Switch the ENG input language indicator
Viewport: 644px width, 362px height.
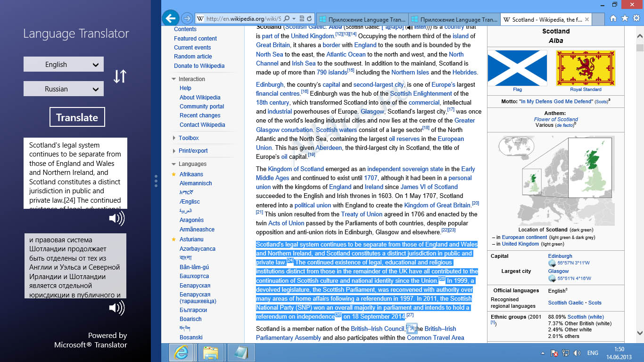[x=593, y=353]
